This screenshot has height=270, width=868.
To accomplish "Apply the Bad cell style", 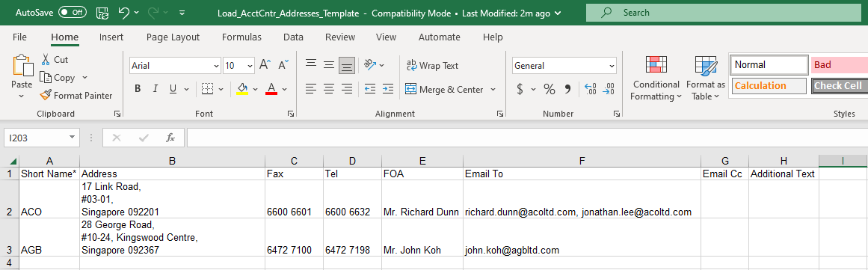I will pyautogui.click(x=839, y=65).
